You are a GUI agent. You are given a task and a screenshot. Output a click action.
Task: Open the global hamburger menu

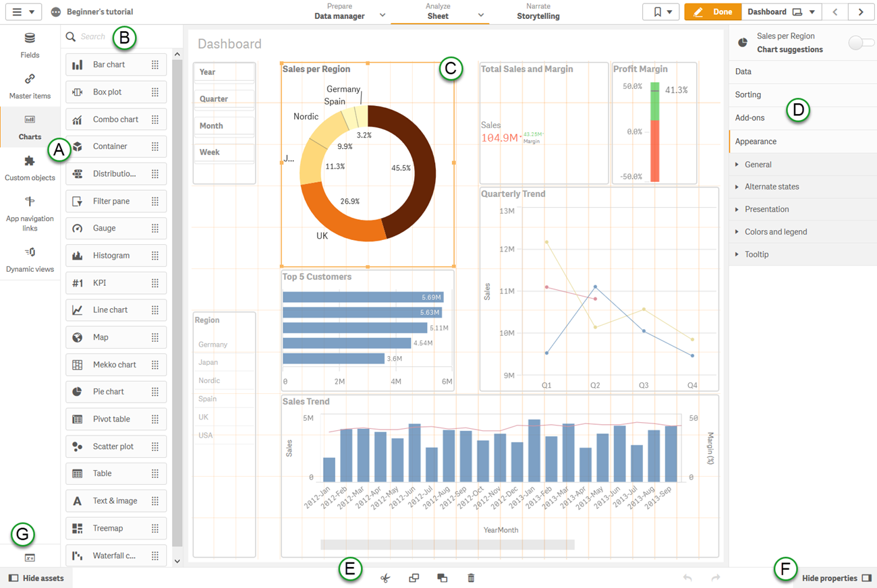coord(23,12)
